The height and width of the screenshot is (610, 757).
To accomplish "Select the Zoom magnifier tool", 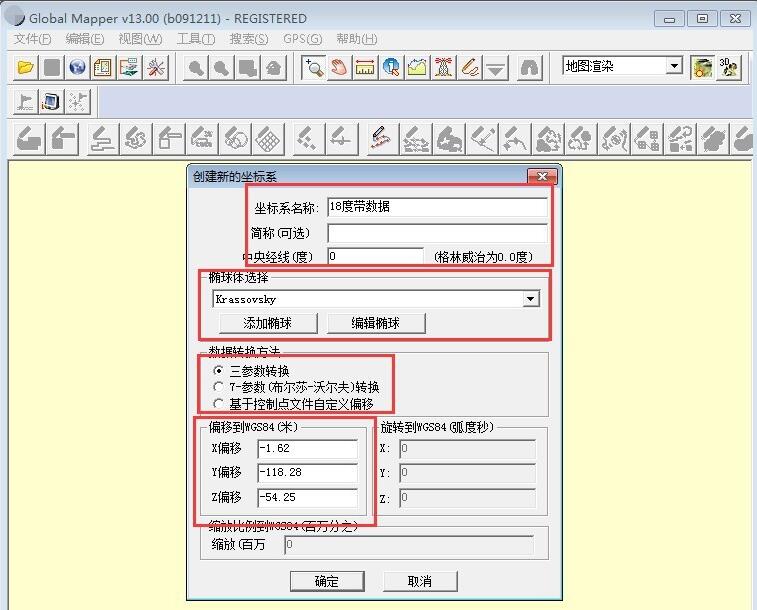I will 313,67.
